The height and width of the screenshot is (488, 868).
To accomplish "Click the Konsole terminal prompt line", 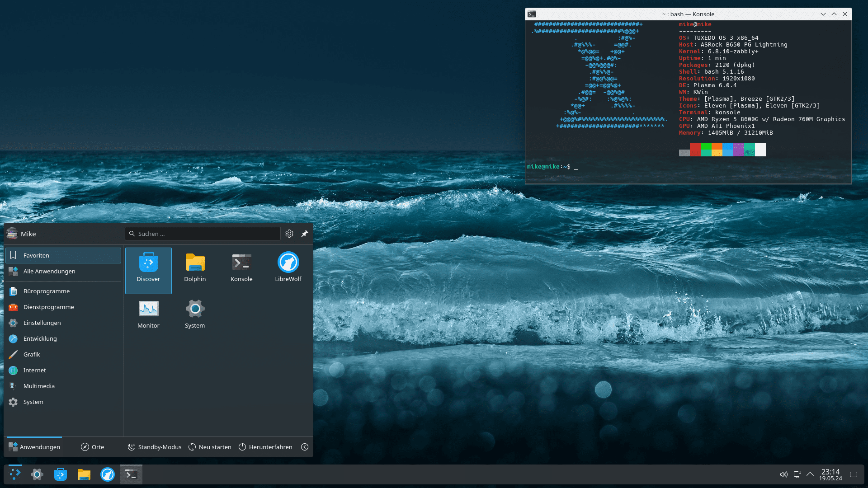I will point(552,167).
